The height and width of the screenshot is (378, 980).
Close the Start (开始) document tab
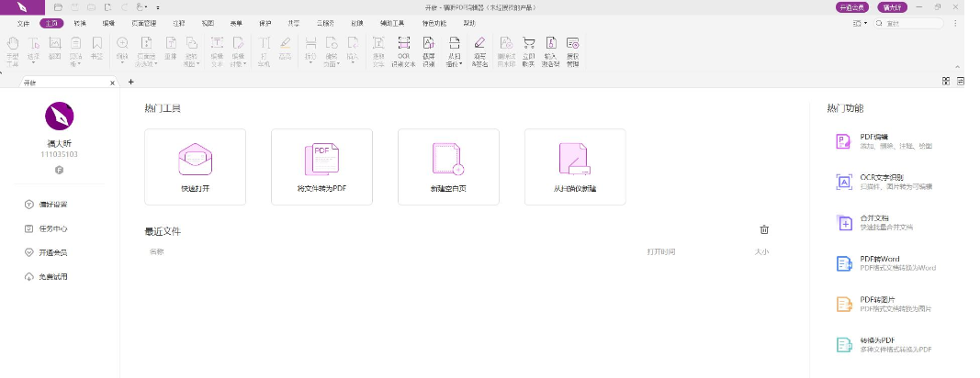[x=112, y=83]
